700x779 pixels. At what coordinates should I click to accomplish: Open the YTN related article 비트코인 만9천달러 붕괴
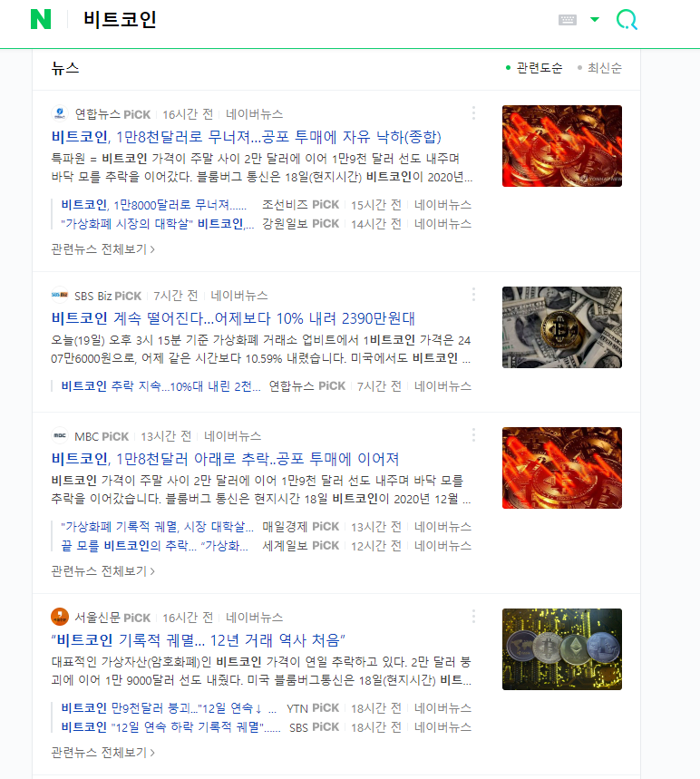[169, 708]
